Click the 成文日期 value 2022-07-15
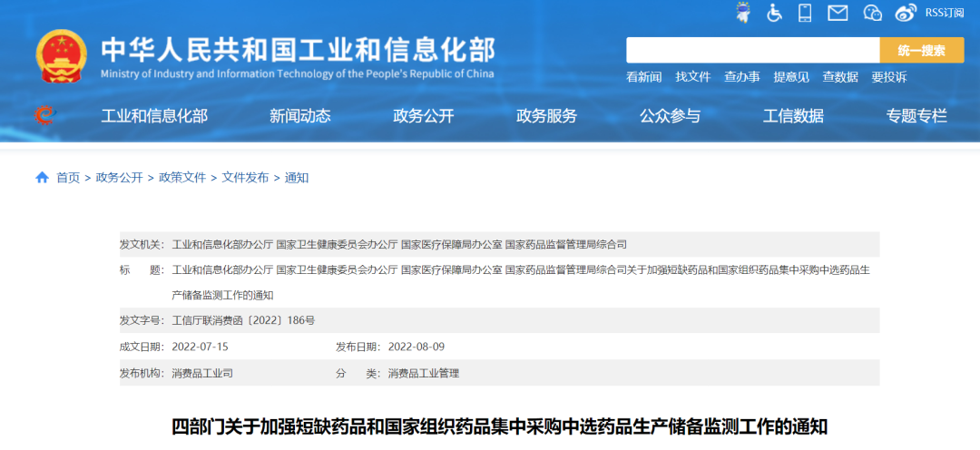This screenshot has height=450, width=980. click(x=200, y=347)
